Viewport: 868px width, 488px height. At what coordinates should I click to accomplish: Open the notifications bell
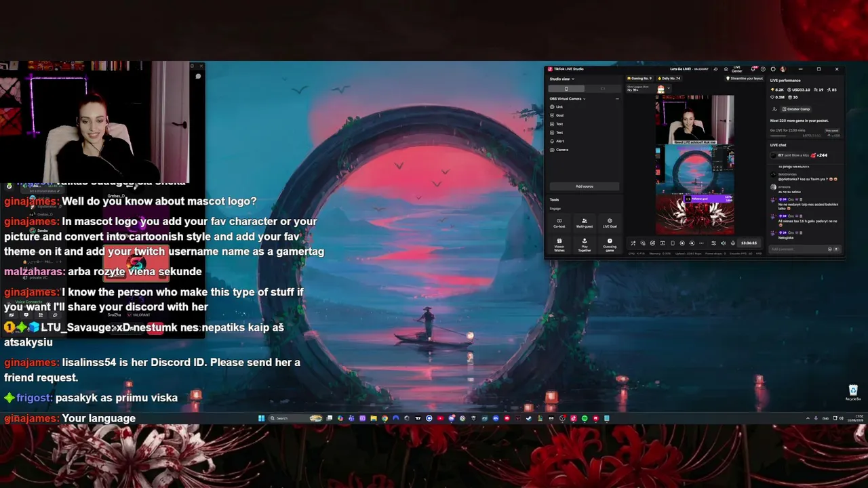(754, 69)
